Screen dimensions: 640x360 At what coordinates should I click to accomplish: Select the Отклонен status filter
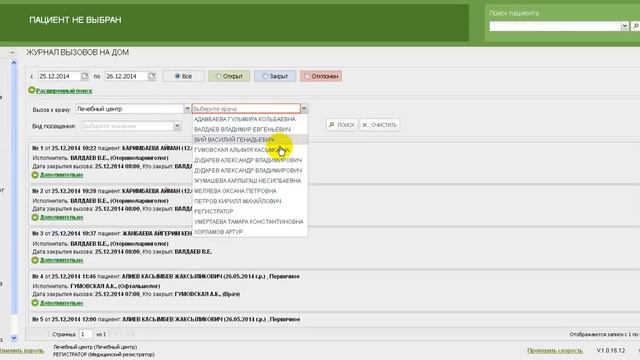pyautogui.click(x=321, y=76)
